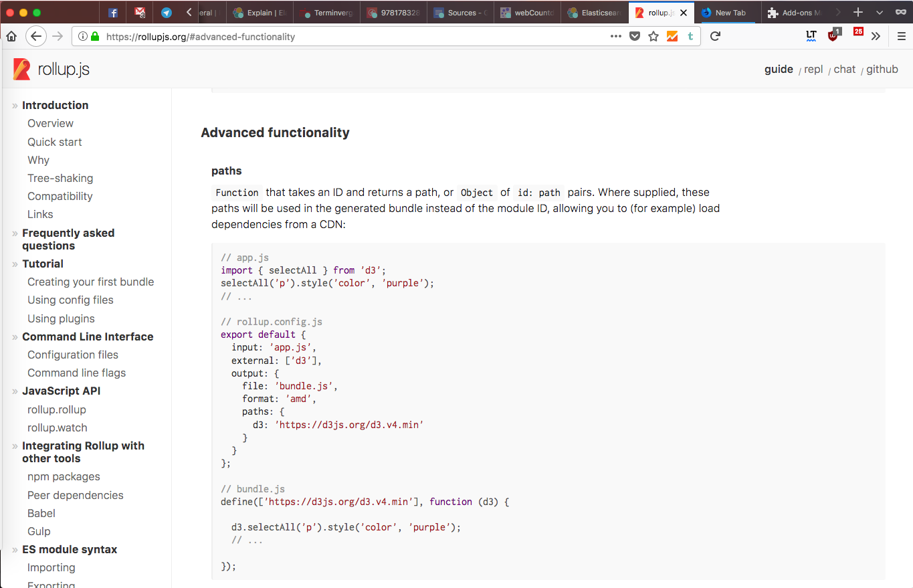The height and width of the screenshot is (588, 913).
Task: Switch to the 'New Tab' tab
Action: point(728,13)
